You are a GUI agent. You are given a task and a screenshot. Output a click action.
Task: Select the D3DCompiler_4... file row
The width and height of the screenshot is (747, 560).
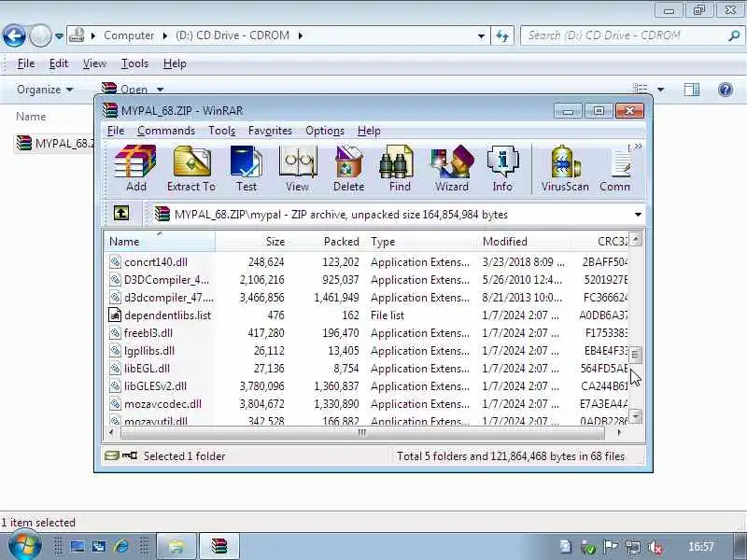pyautogui.click(x=367, y=279)
